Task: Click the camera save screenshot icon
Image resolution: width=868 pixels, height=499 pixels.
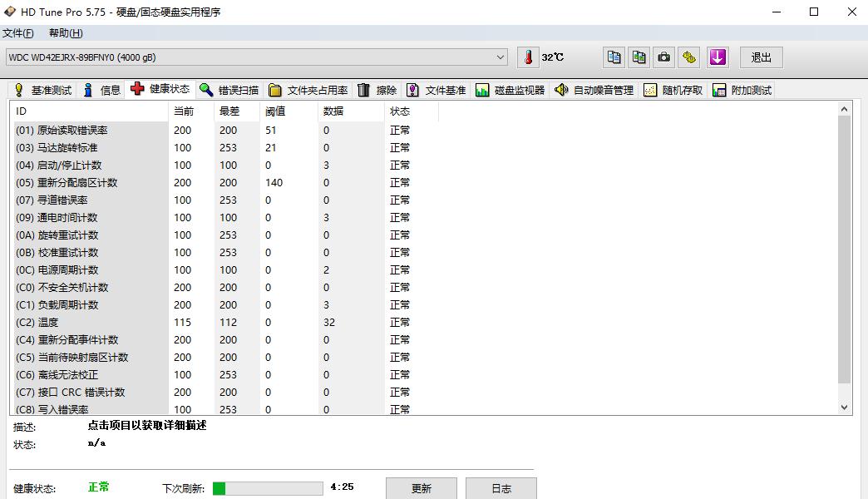Action: 663,57
